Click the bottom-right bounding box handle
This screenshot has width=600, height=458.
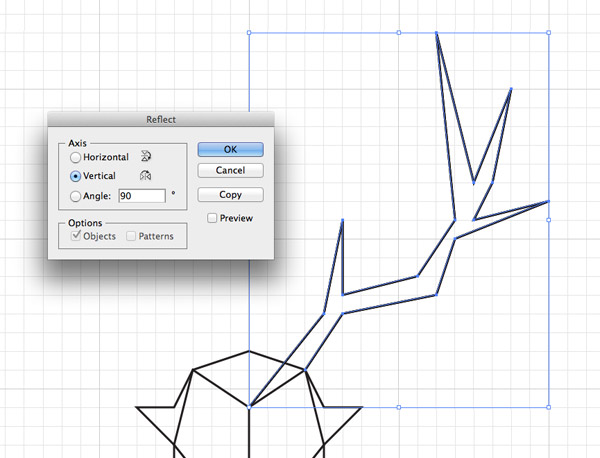pyautogui.click(x=549, y=407)
